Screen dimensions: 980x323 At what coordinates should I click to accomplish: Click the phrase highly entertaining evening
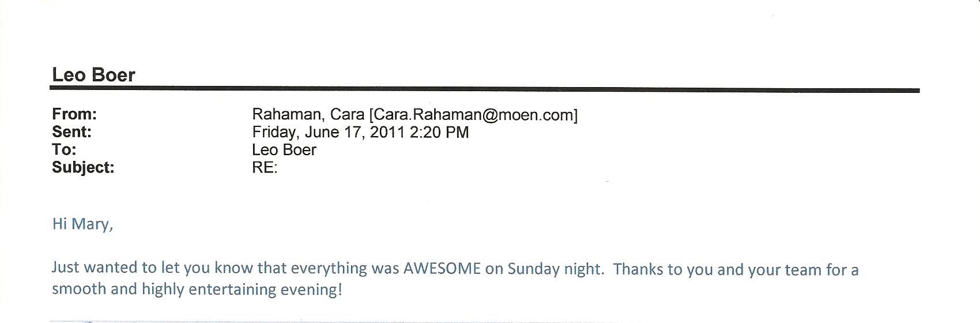tap(241, 289)
